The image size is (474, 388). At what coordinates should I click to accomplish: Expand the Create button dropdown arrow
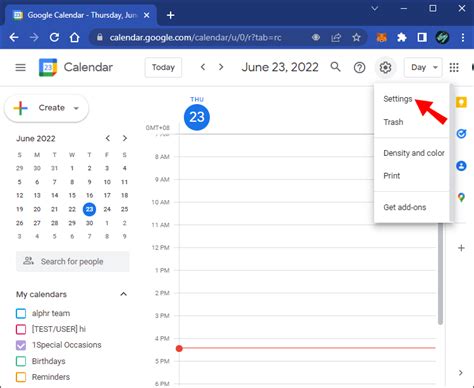tap(76, 108)
